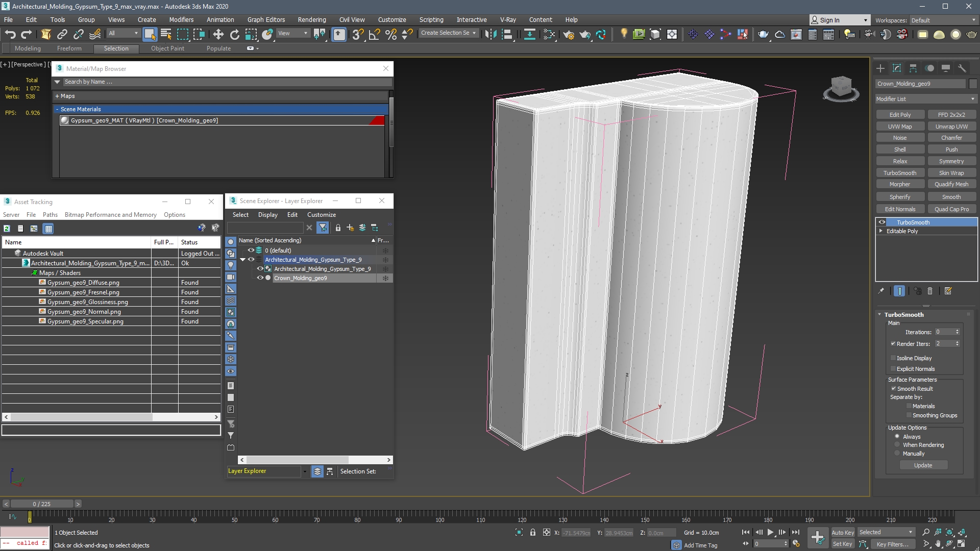The image size is (980, 551).
Task: Open the Workspaces Default dropdown
Action: pos(943,20)
